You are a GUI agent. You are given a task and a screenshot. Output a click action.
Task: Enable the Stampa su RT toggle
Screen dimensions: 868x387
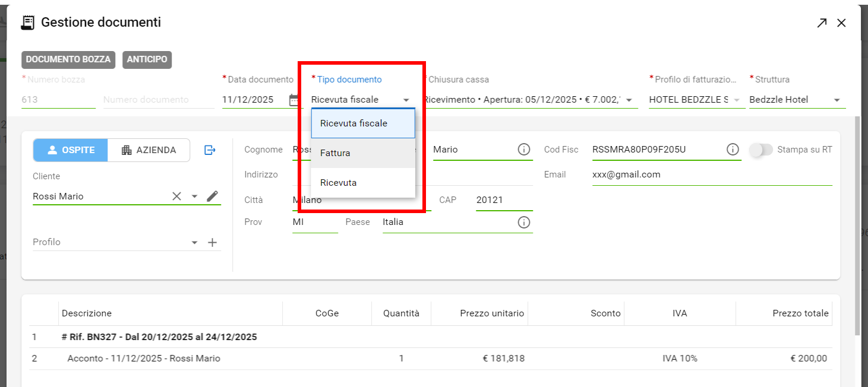tap(760, 150)
